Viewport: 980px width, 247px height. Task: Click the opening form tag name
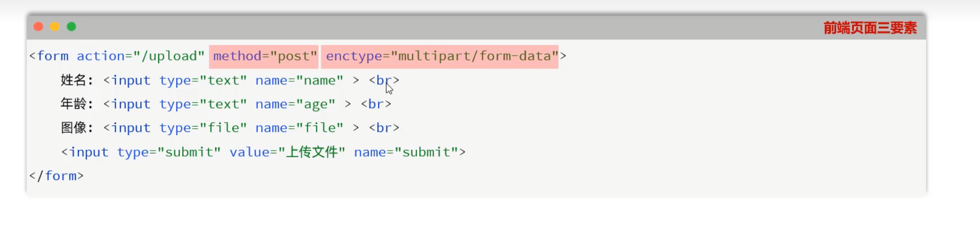[x=52, y=56]
